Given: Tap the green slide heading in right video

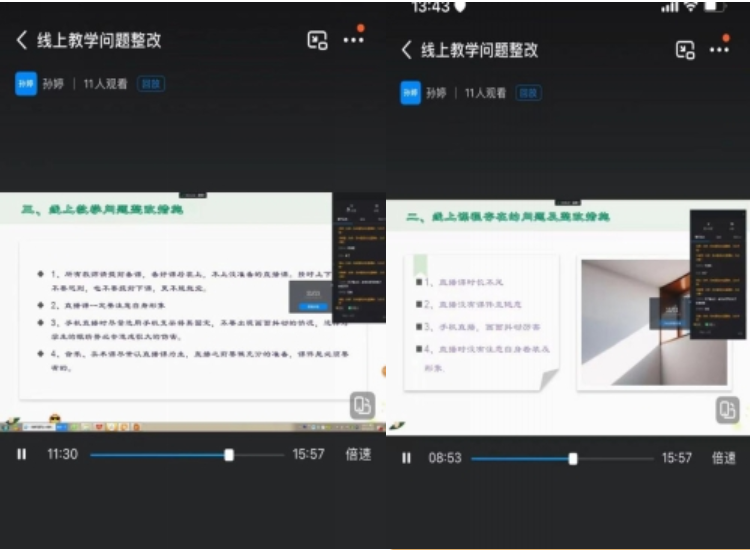Looking at the screenshot, I should 508,217.
